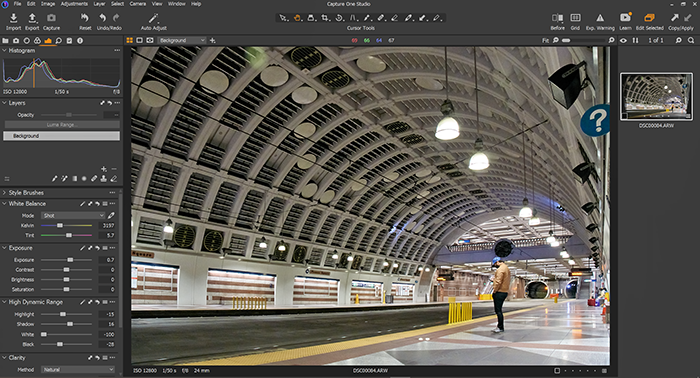Choose radial gradient mask tool in Layers
Screen dimensions: 700x378
tap(84, 179)
